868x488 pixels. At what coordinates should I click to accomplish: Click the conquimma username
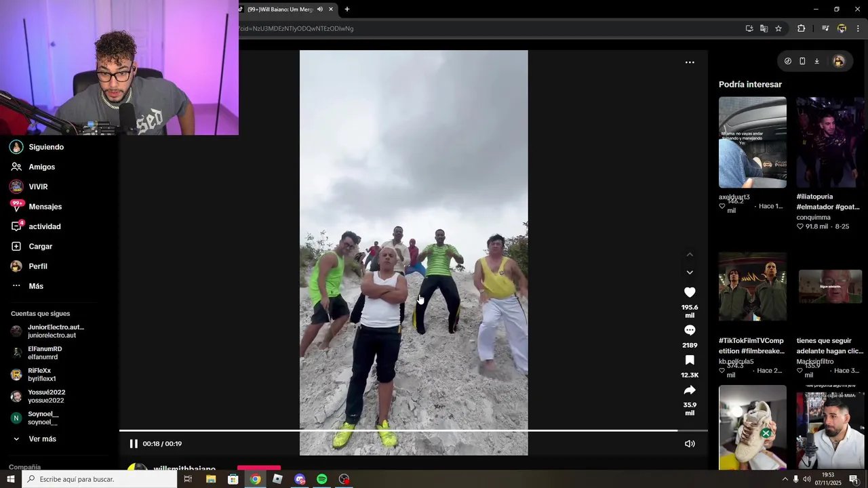click(x=814, y=218)
